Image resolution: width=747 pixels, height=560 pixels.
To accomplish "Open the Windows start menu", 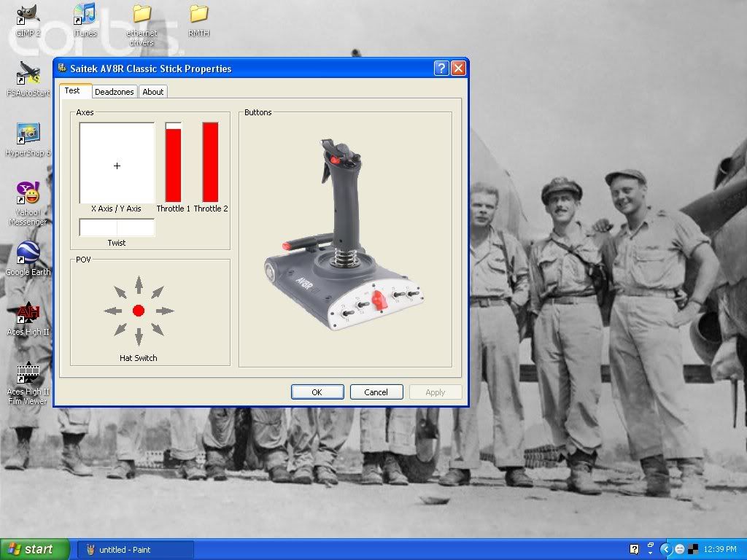I will click(34, 549).
